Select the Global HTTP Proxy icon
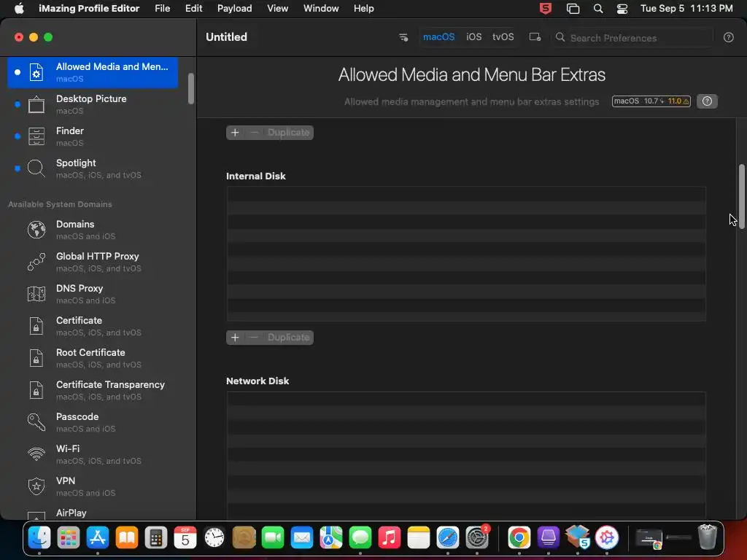Viewport: 747px width, 560px height. (x=36, y=262)
